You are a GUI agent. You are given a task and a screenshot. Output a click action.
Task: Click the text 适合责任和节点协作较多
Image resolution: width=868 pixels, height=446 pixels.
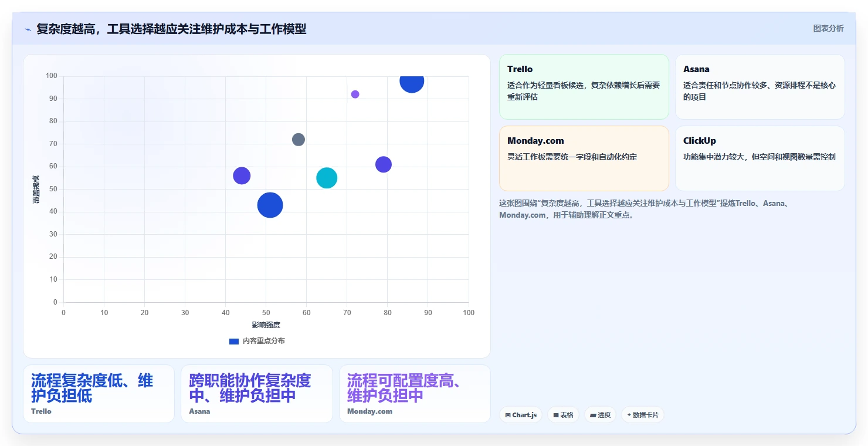click(725, 85)
